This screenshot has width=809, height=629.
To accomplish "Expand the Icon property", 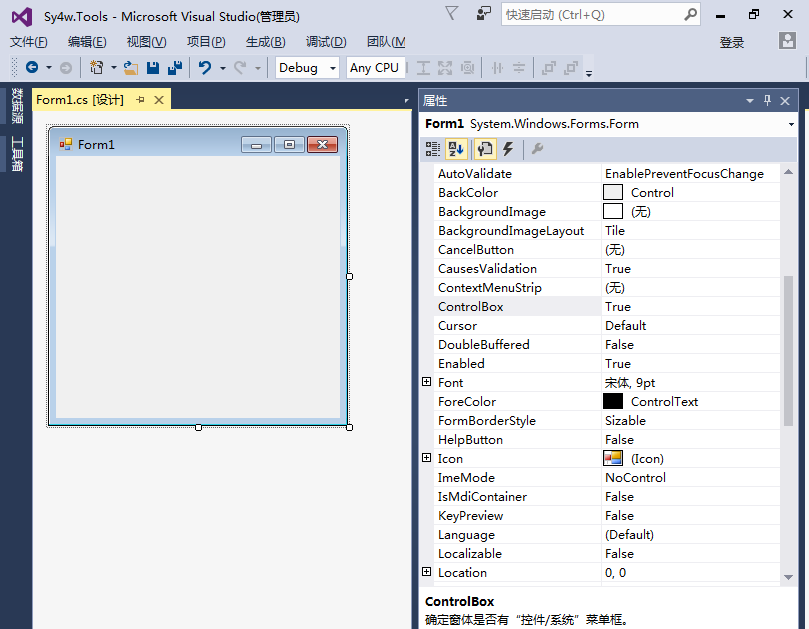I will click(x=426, y=458).
